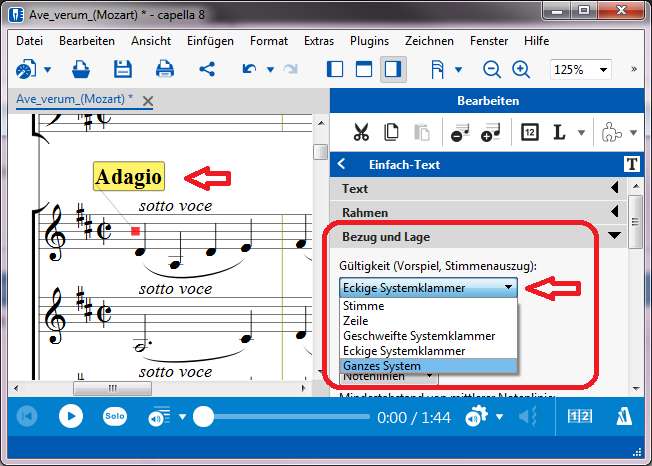Open dropdown arrow beside new score icon
652x466 pixels.
coord(47,69)
